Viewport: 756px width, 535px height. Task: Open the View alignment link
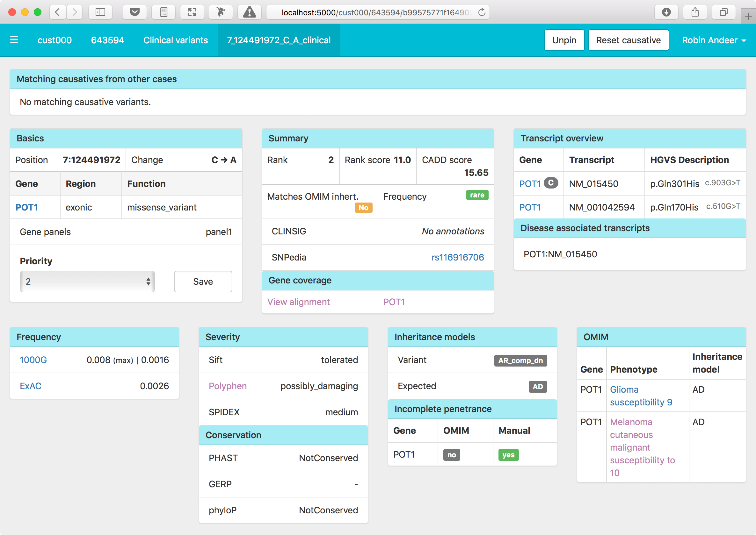298,302
